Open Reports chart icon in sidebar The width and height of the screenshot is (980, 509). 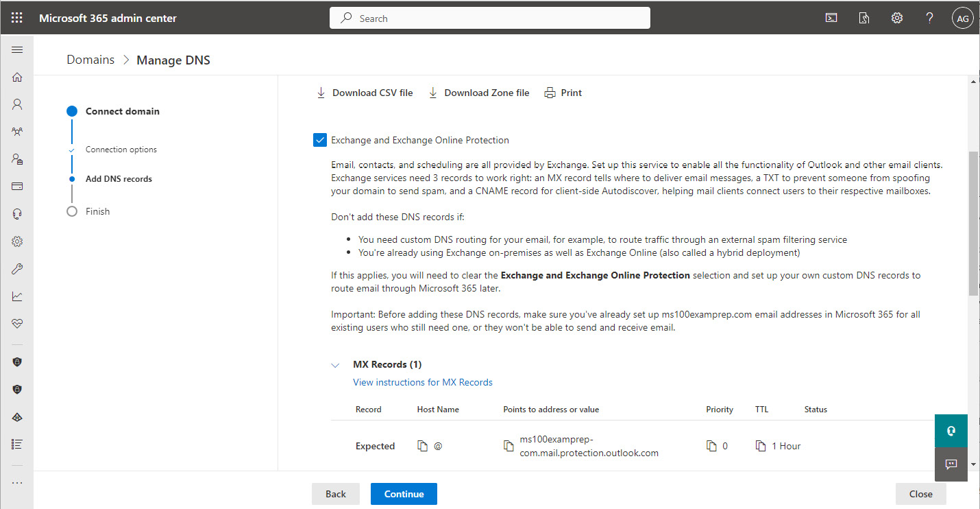tap(17, 296)
